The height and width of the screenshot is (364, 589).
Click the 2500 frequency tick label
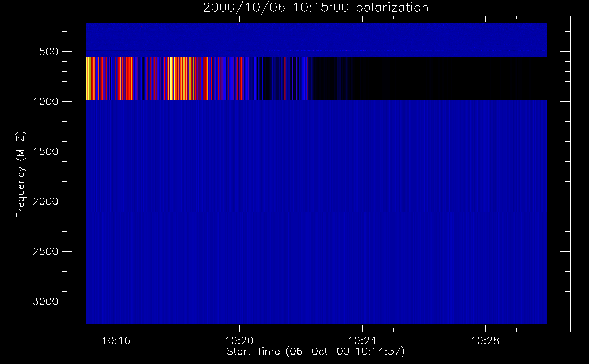pyautogui.click(x=46, y=252)
